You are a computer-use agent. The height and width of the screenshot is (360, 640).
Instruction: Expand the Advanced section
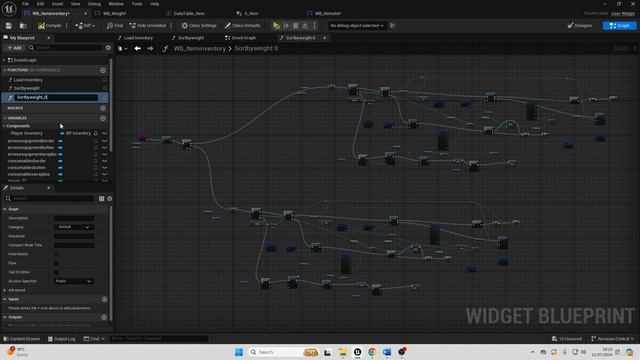[4, 290]
